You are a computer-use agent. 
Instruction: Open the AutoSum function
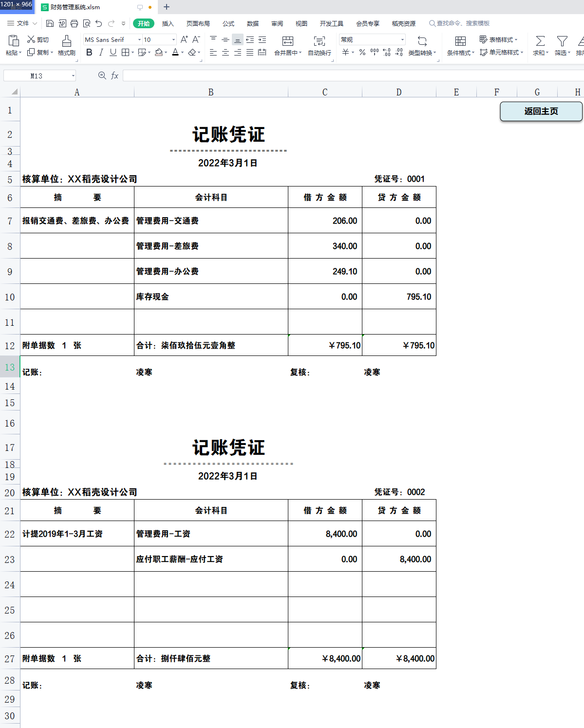click(539, 46)
